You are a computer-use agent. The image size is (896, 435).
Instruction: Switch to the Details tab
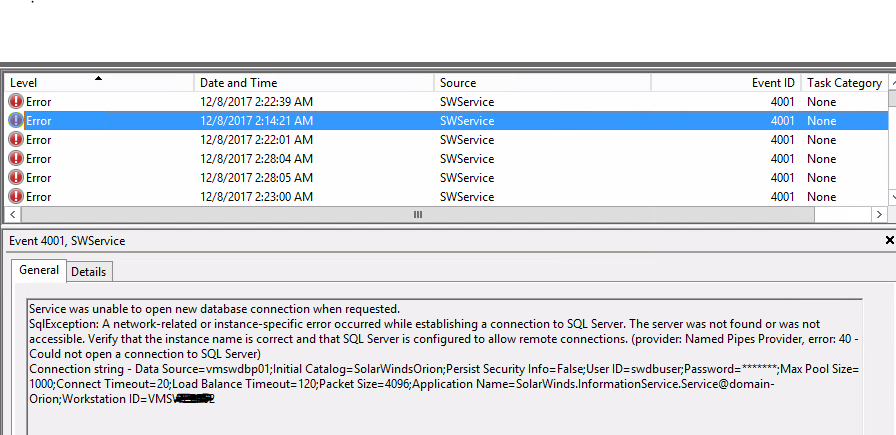pyautogui.click(x=89, y=272)
